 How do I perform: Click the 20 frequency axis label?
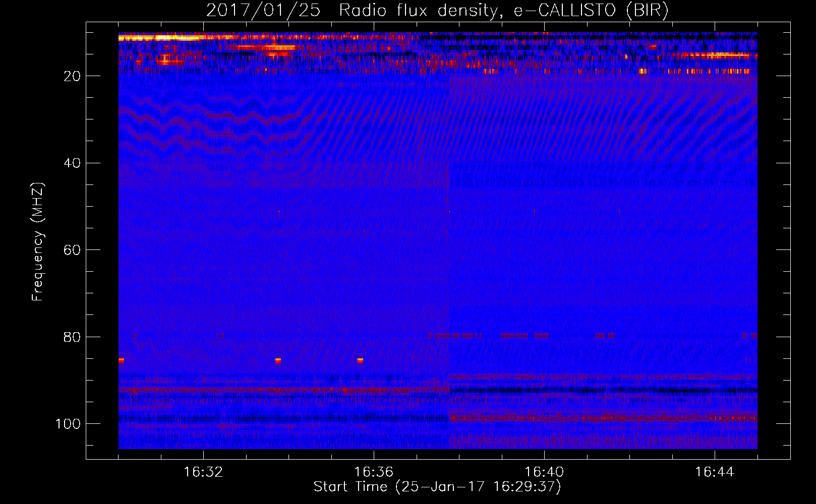[73, 76]
